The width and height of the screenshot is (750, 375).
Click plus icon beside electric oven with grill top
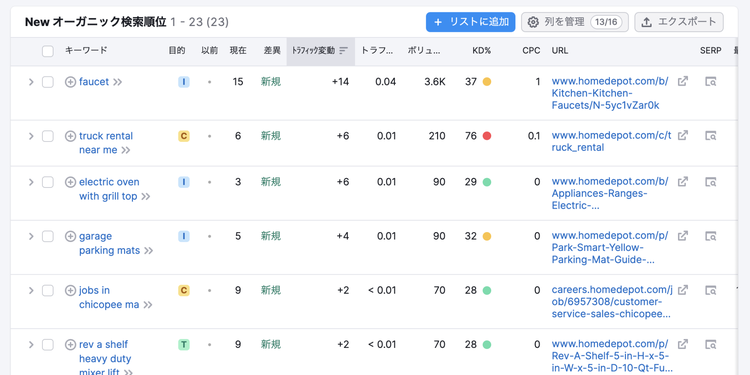point(70,182)
